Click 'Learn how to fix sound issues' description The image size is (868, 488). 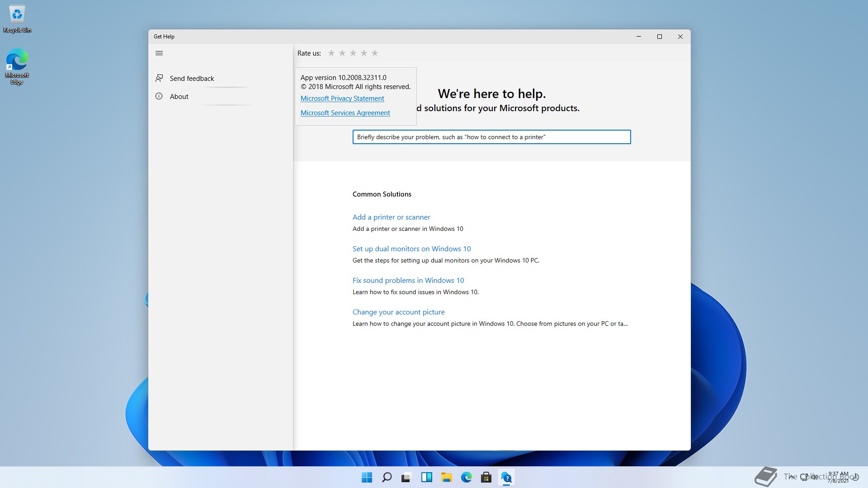[415, 292]
